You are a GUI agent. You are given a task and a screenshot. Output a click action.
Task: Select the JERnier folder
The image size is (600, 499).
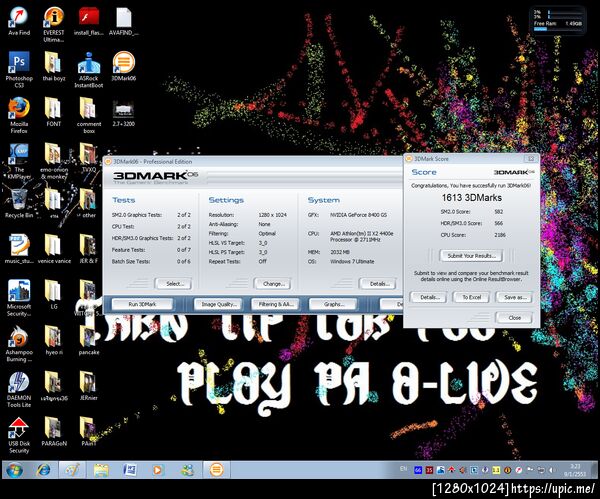click(89, 386)
